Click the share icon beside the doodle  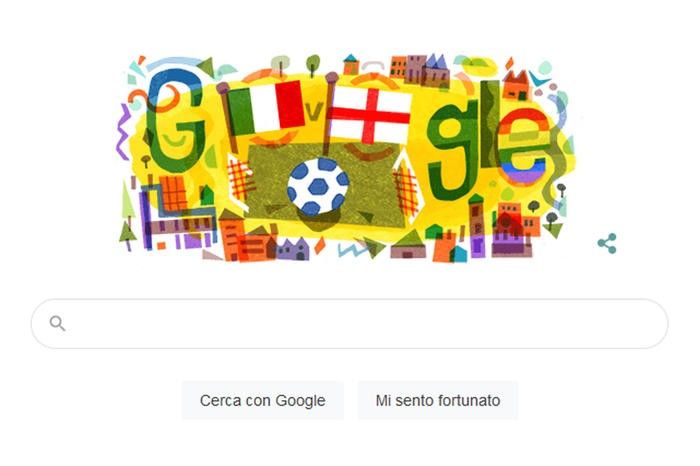point(607,243)
